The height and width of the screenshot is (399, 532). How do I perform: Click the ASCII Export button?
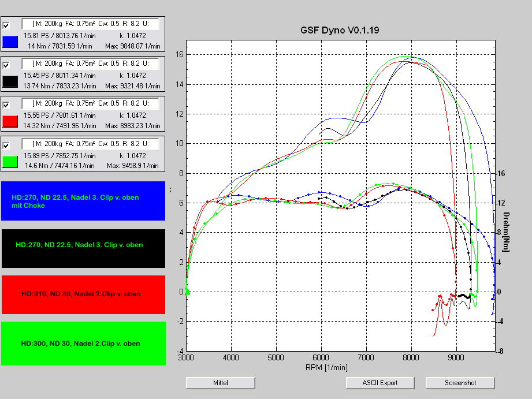tap(380, 383)
